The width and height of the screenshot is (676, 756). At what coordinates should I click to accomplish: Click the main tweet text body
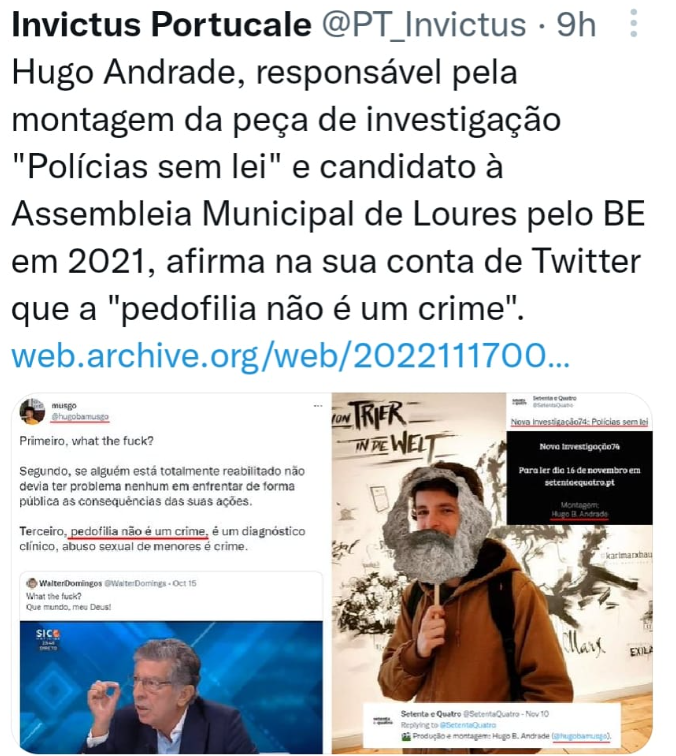pos(328,190)
